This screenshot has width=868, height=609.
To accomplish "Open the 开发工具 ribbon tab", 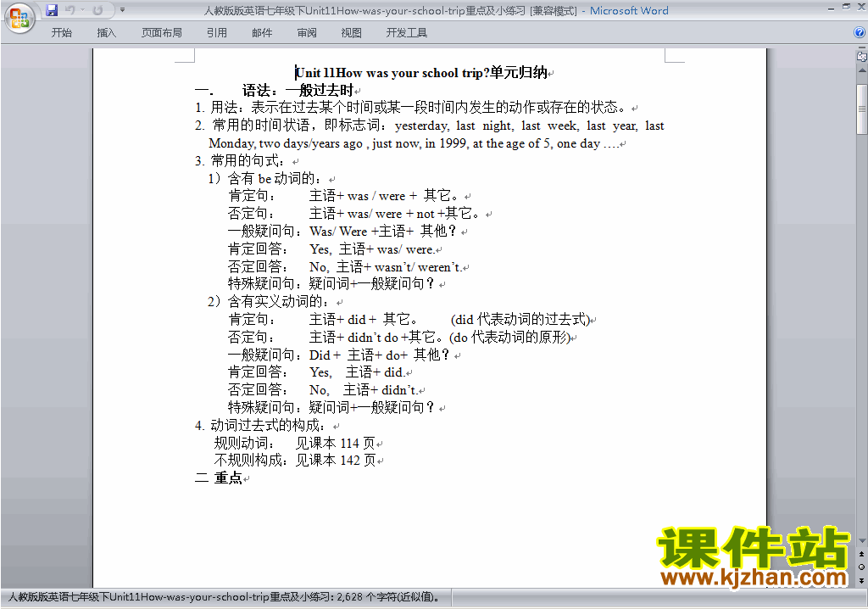I will (x=406, y=33).
